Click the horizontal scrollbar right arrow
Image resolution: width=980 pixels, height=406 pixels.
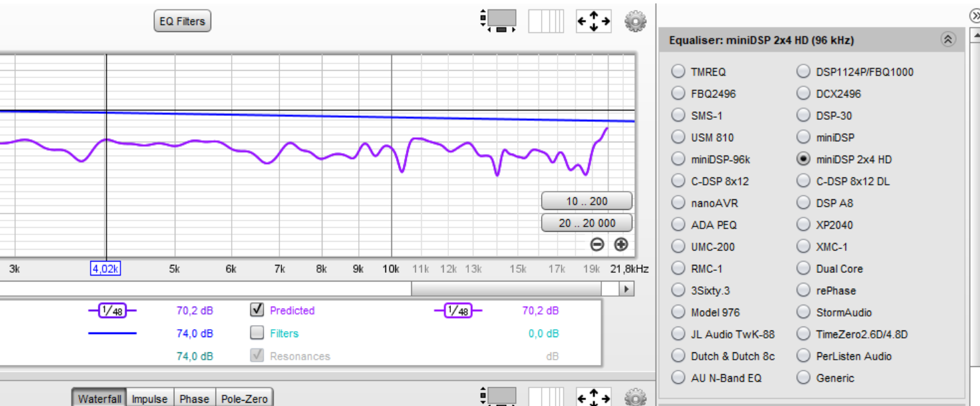click(626, 289)
